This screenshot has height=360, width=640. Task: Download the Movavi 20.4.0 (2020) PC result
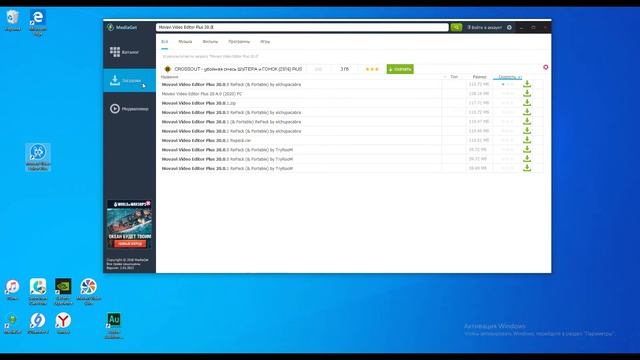pos(527,93)
